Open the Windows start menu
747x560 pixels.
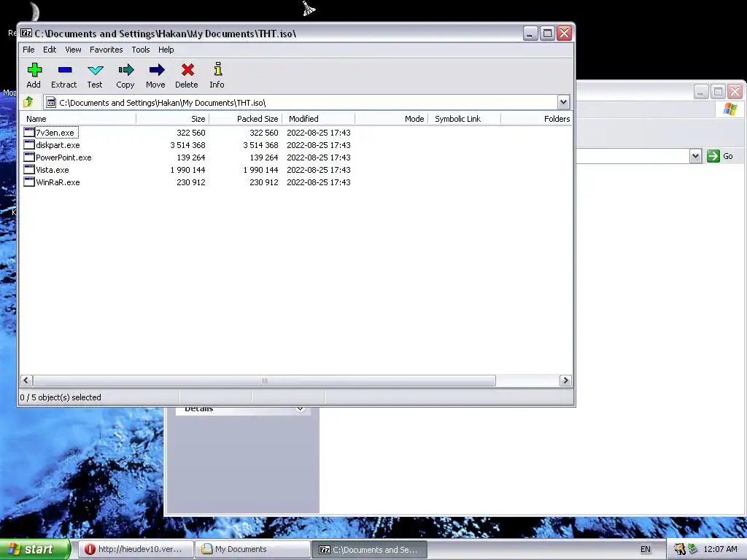[34, 549]
